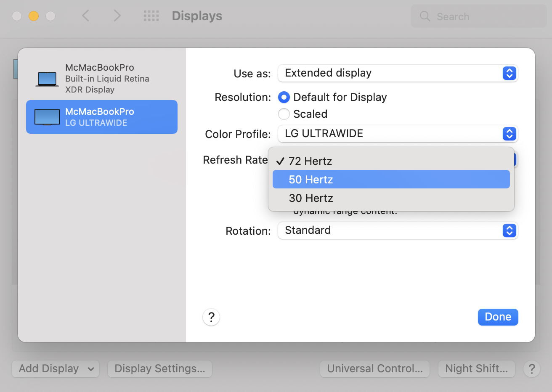
Task: Click the Done button
Action: [498, 317]
